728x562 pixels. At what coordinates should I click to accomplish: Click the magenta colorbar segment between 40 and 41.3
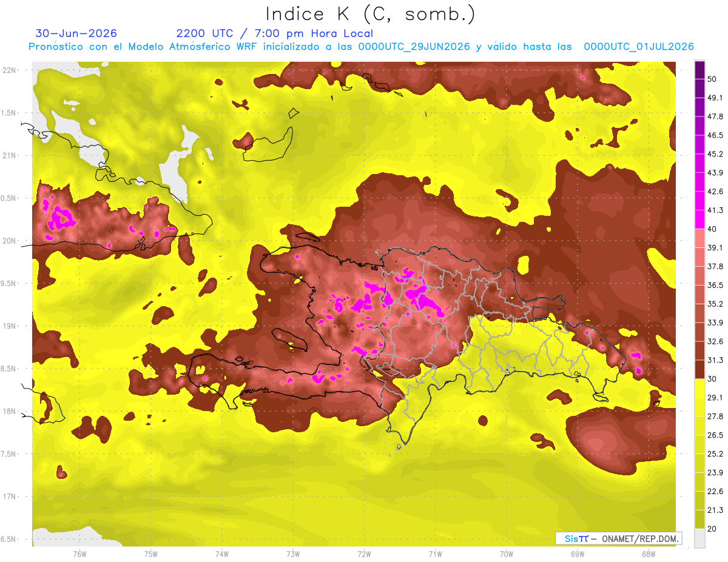tap(700, 219)
